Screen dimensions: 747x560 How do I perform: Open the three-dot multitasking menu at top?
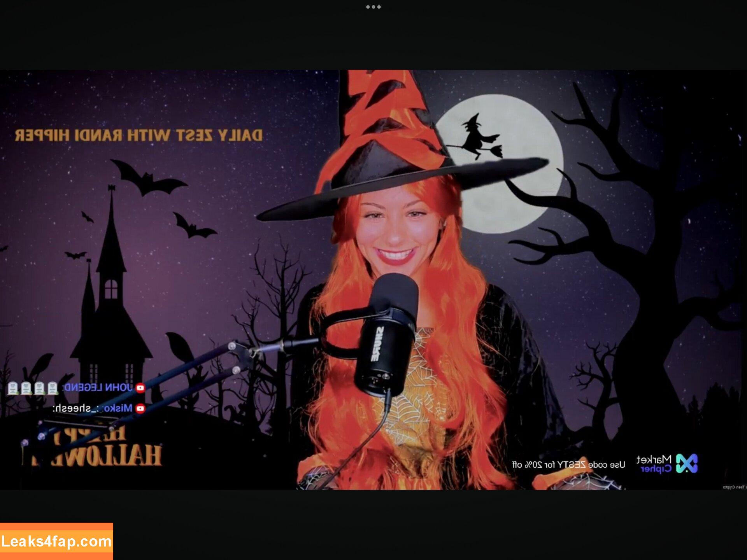pos(373,7)
